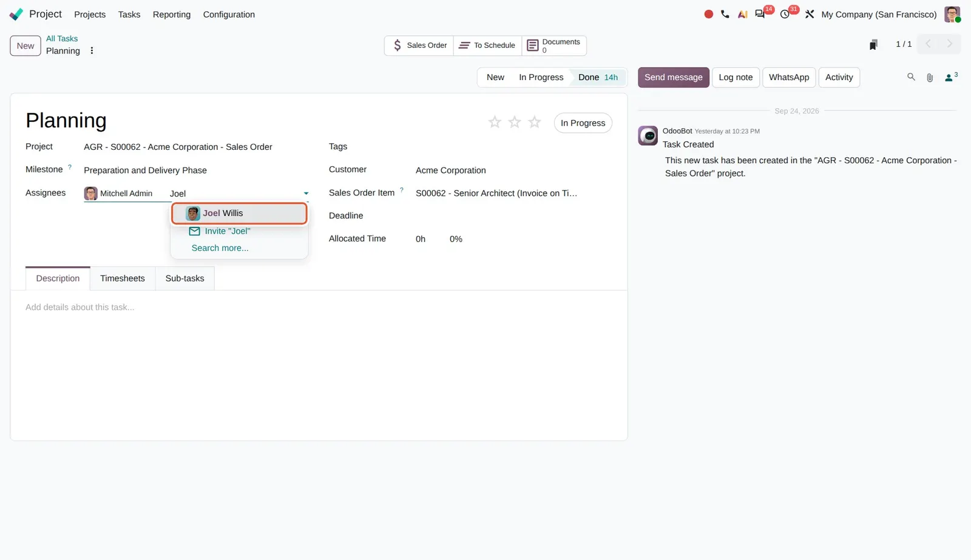This screenshot has width=971, height=560.
Task: Open the task actions kebab menu
Action: point(92,51)
